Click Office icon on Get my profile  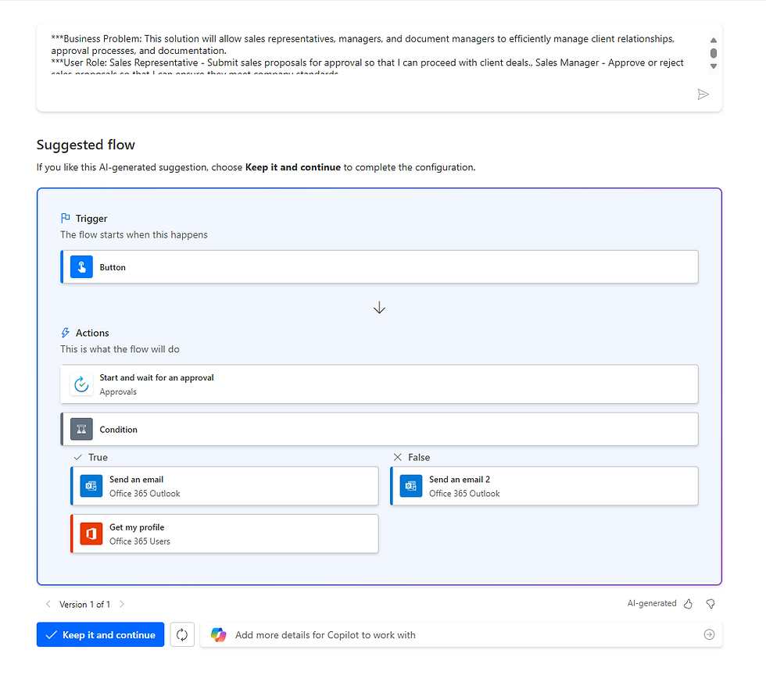click(x=91, y=534)
